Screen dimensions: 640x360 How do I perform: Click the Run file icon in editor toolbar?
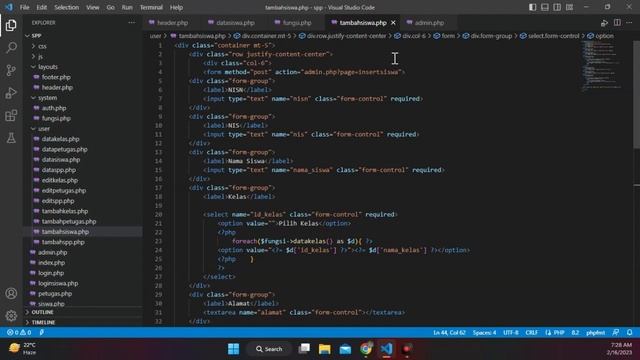pyautogui.click(x=604, y=23)
